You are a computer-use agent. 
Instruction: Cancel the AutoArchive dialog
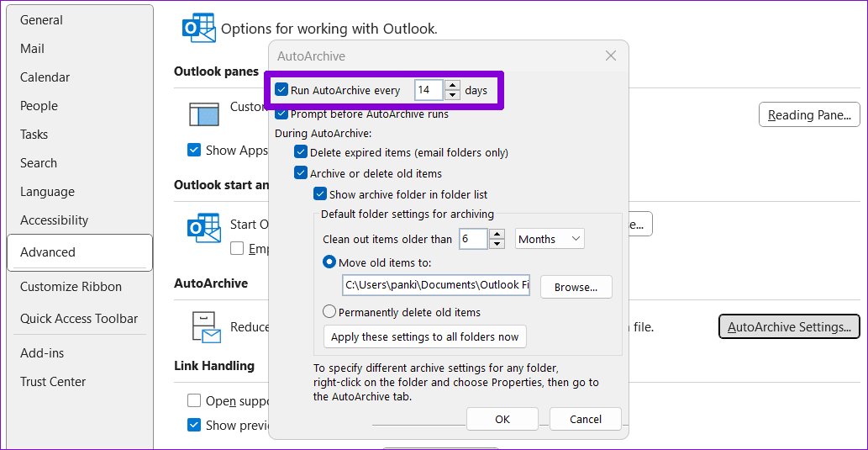click(586, 420)
